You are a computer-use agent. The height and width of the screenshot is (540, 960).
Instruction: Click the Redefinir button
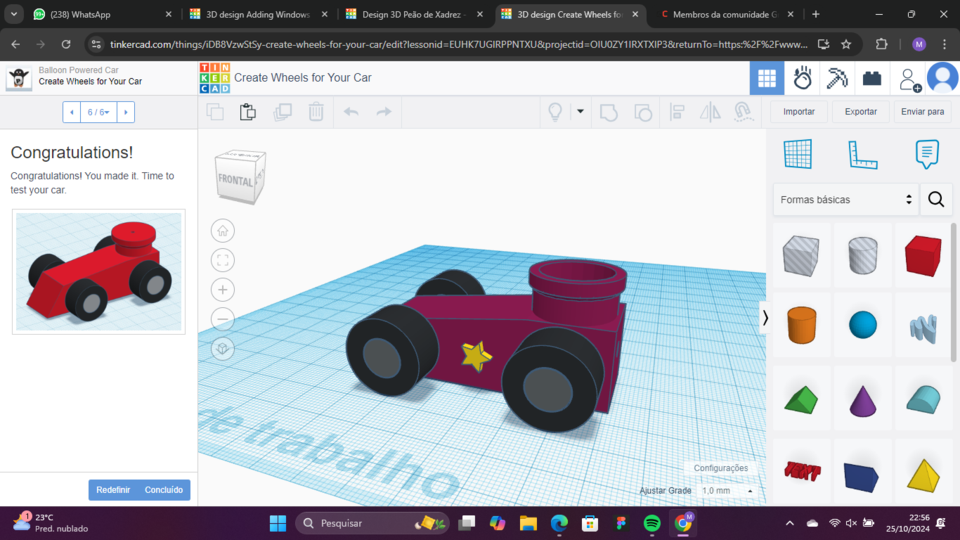[113, 490]
